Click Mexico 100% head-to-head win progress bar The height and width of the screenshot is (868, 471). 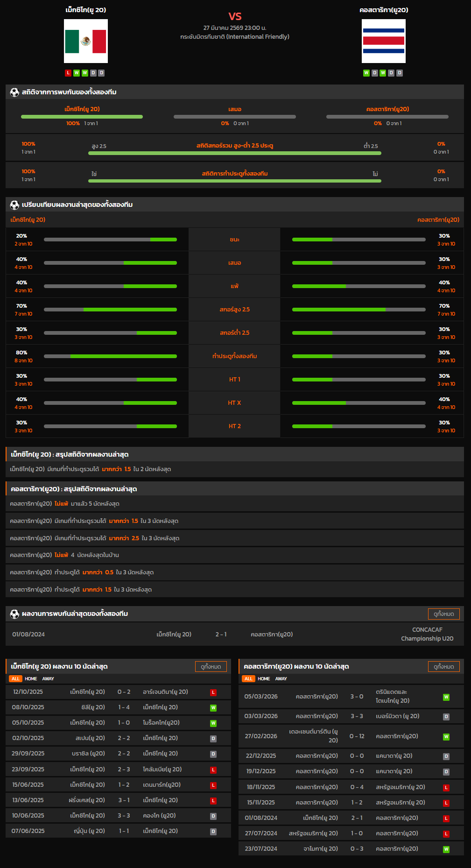tap(82, 117)
